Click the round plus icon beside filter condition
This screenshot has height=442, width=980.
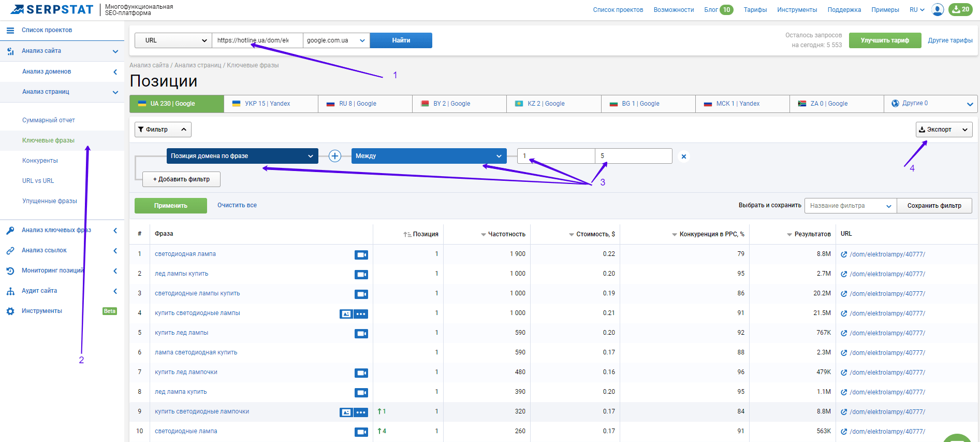click(x=335, y=156)
